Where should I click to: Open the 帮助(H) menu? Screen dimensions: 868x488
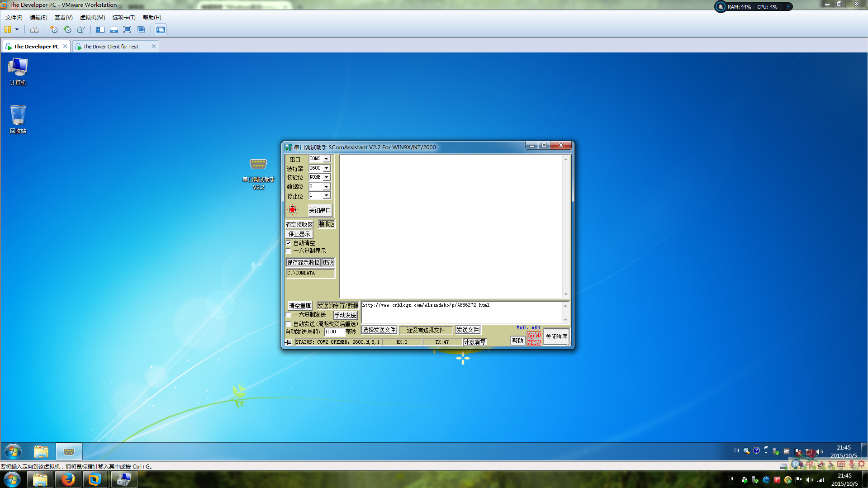tap(152, 17)
